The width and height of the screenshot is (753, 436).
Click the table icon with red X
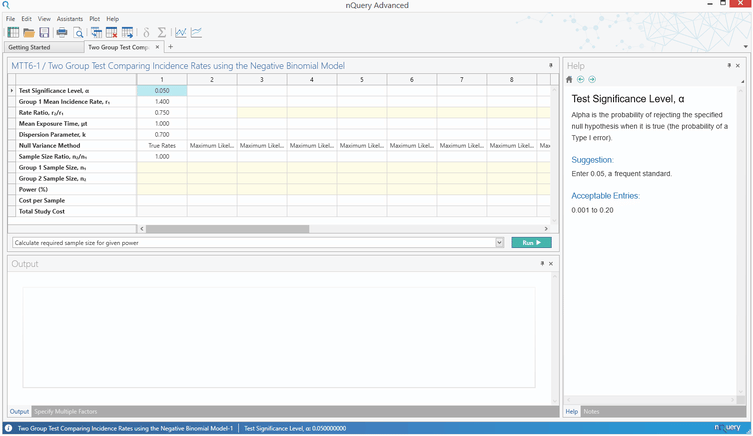pyautogui.click(x=111, y=33)
